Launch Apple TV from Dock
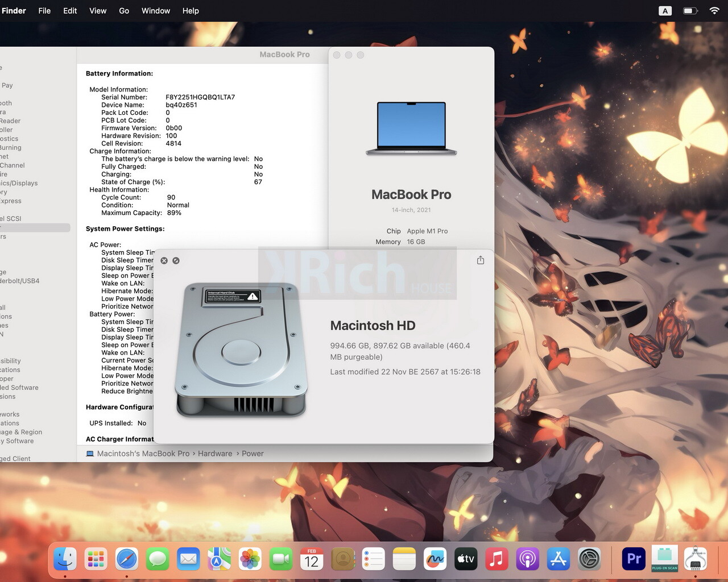Screen dimensions: 728x582 tap(466, 559)
